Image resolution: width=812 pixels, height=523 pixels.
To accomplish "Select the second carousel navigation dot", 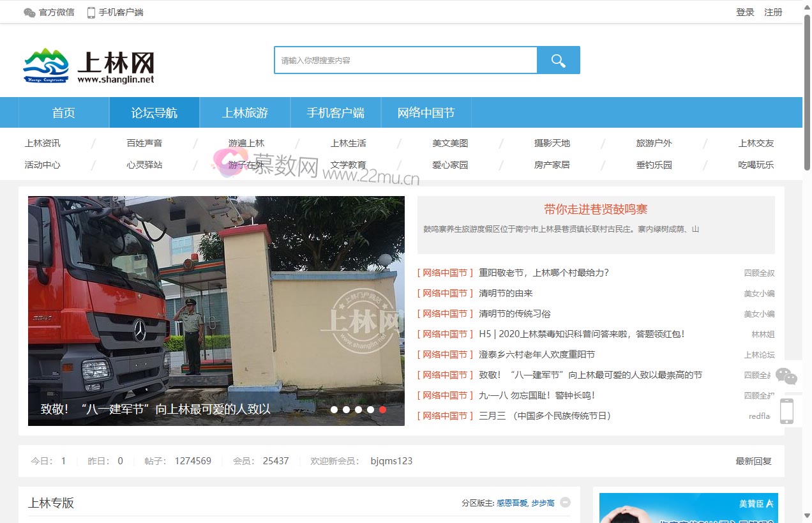I will click(x=346, y=409).
